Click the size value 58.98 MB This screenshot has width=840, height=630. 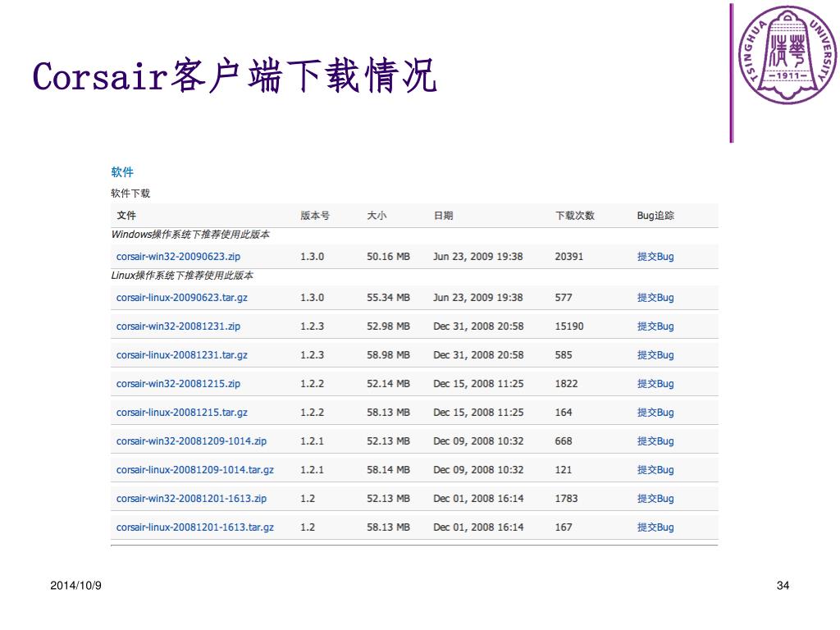(x=388, y=354)
